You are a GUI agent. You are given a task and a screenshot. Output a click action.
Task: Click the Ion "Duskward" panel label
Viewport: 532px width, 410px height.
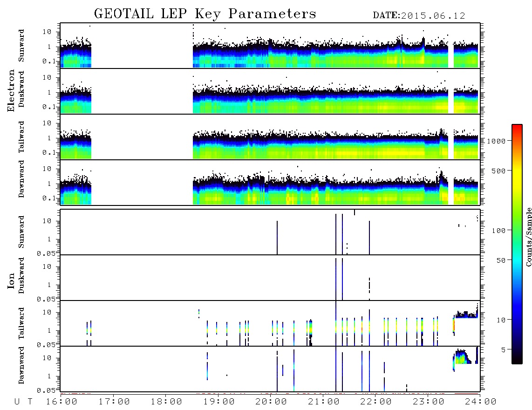(21, 275)
